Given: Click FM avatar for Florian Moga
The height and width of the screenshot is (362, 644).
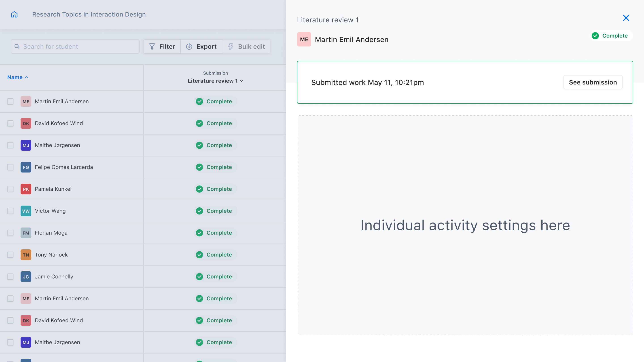Looking at the screenshot, I should [26, 233].
